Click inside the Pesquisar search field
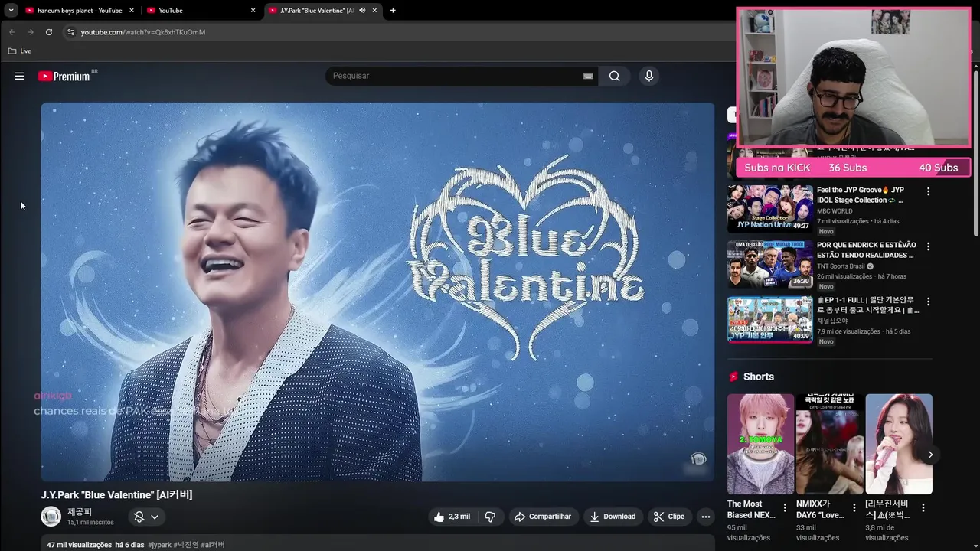The image size is (980, 551). click(456, 76)
